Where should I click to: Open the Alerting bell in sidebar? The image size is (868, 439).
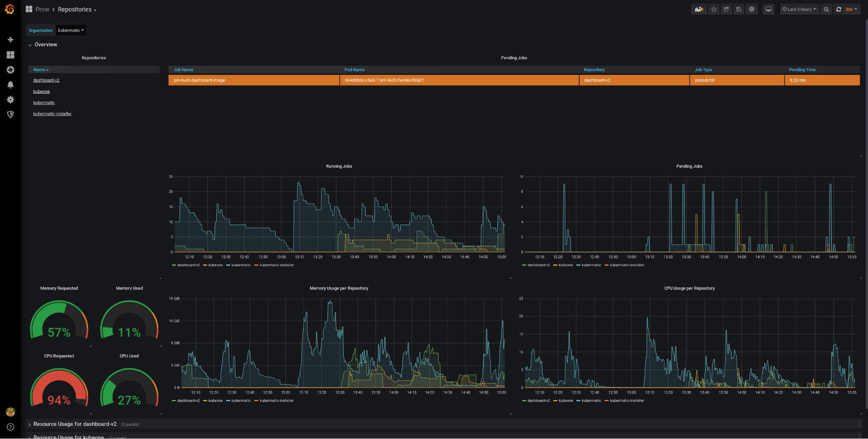pos(10,85)
